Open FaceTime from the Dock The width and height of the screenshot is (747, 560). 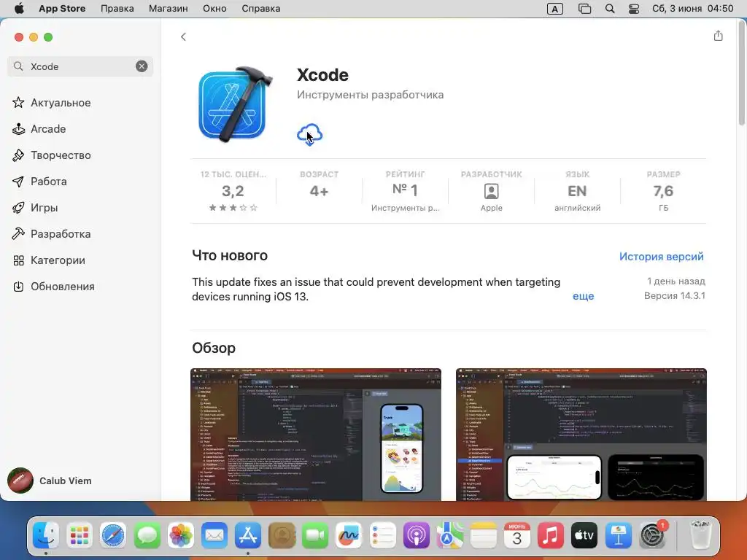point(315,535)
